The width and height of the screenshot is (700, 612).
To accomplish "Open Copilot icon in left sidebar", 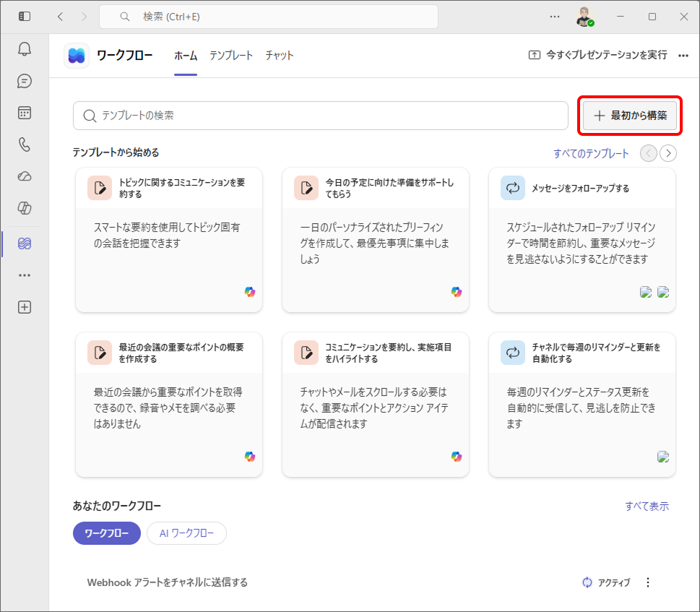I will pyautogui.click(x=25, y=208).
